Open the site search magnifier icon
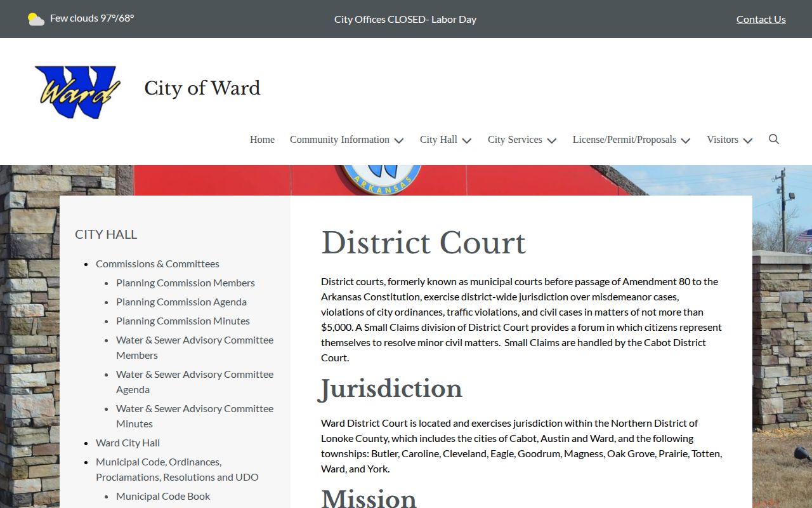This screenshot has width=812, height=508. click(774, 139)
